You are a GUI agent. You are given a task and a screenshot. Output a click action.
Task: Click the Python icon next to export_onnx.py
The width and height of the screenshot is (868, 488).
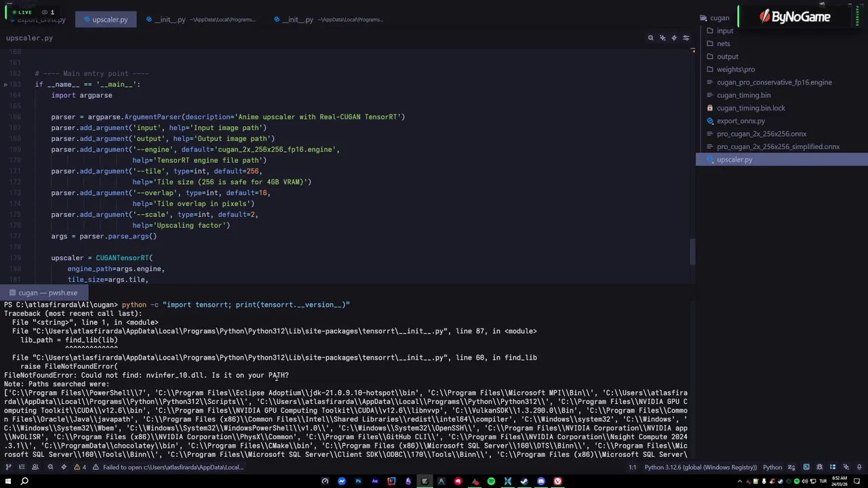click(x=710, y=121)
